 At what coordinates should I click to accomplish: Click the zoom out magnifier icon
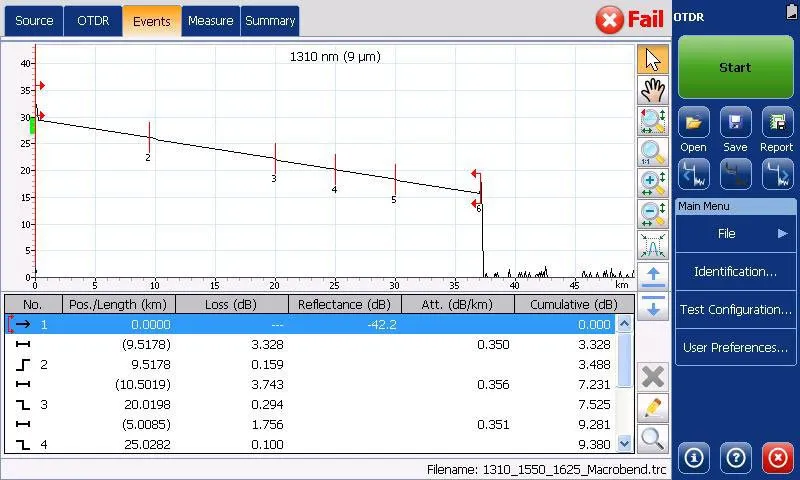coord(652,214)
